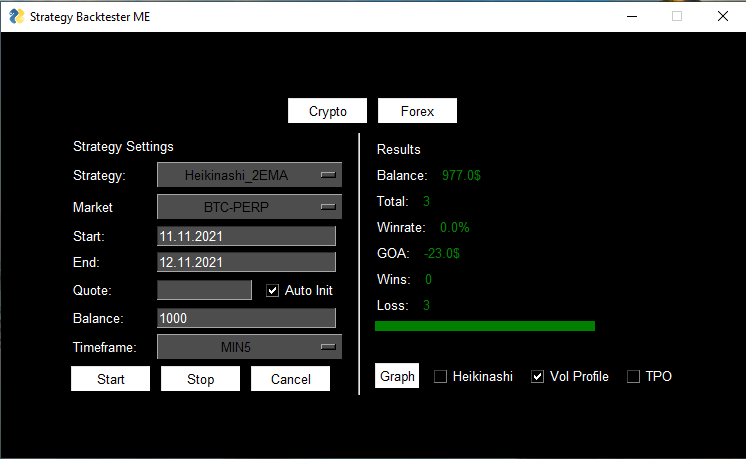The width and height of the screenshot is (746, 459).
Task: Close the Strategy Backtester ME window
Action: click(x=722, y=16)
